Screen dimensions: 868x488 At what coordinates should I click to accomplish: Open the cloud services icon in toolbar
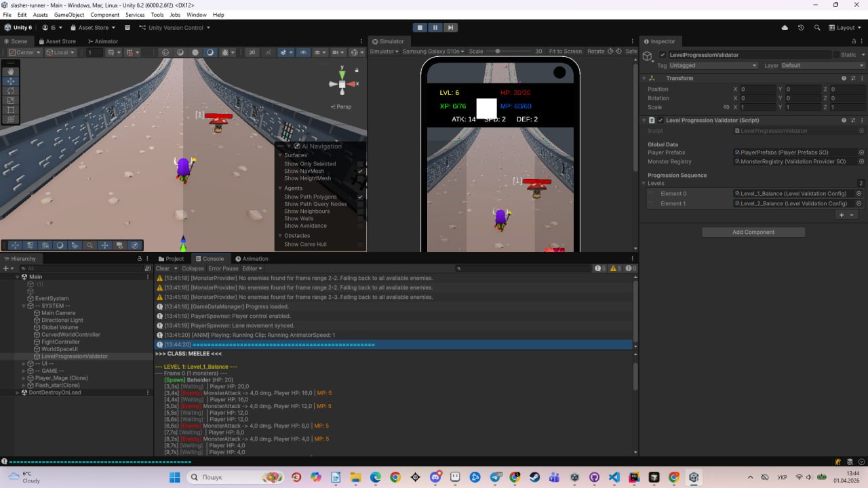tap(785, 28)
